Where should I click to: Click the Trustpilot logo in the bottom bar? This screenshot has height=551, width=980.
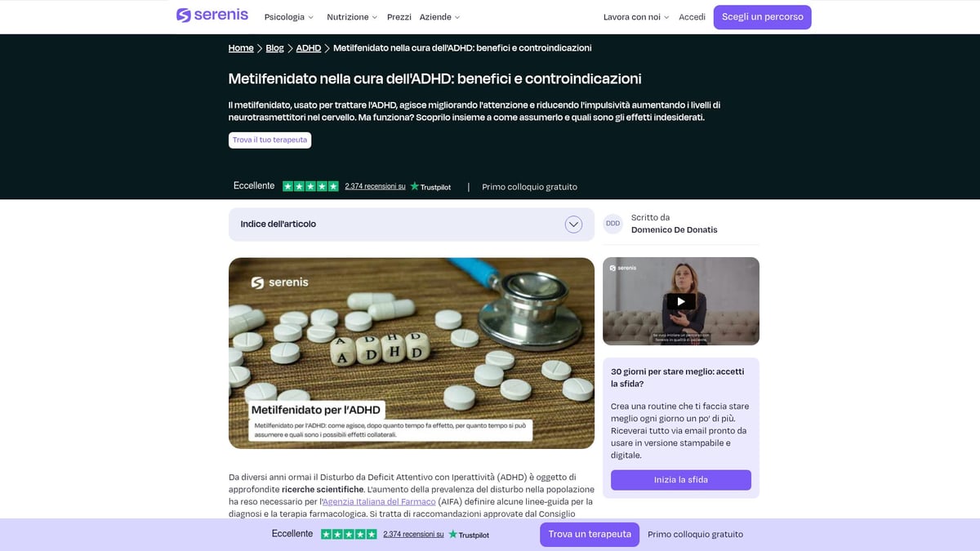coord(469,535)
